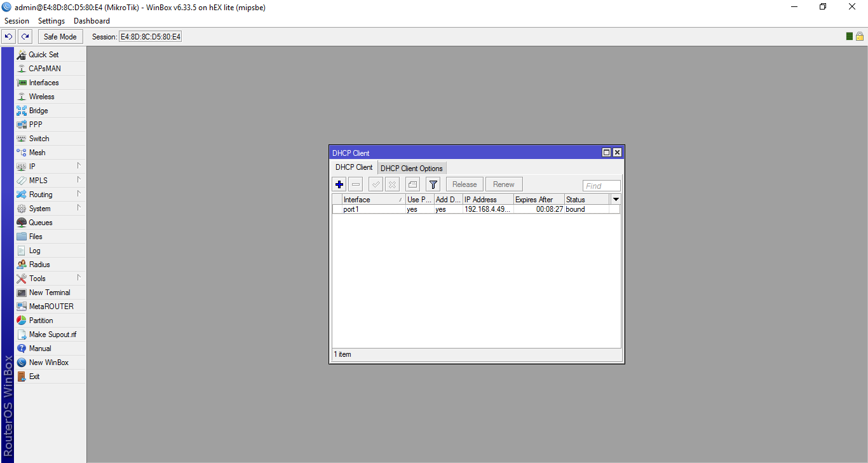
Task: Expand the IP submenu
Action: 50,167
